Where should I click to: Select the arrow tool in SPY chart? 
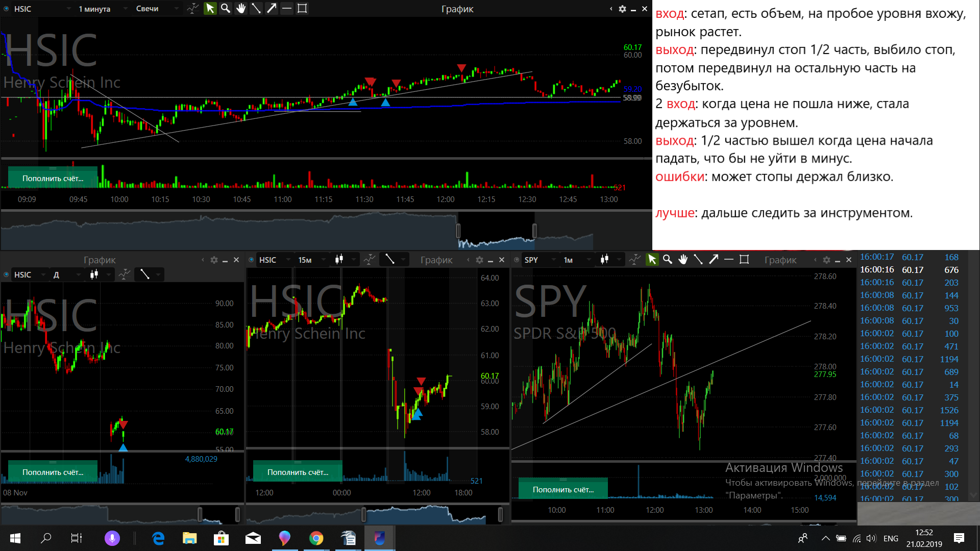[x=714, y=260]
